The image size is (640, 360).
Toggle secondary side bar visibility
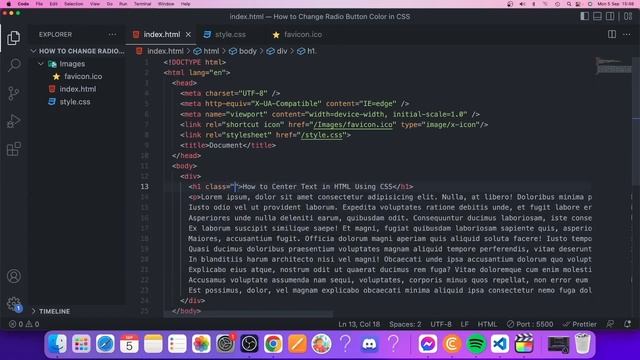pyautogui.click(x=610, y=16)
